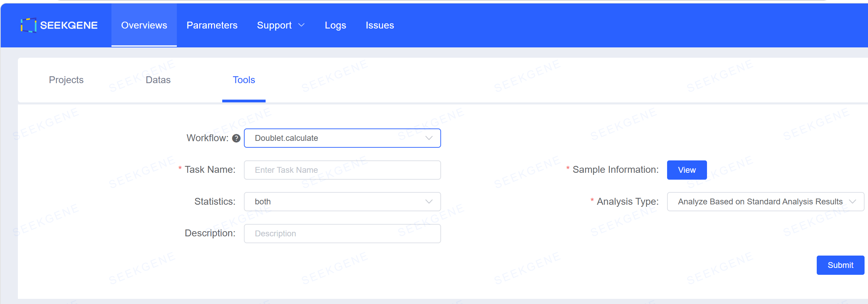
Task: Expand the Statistics dropdown set to both
Action: 342,202
